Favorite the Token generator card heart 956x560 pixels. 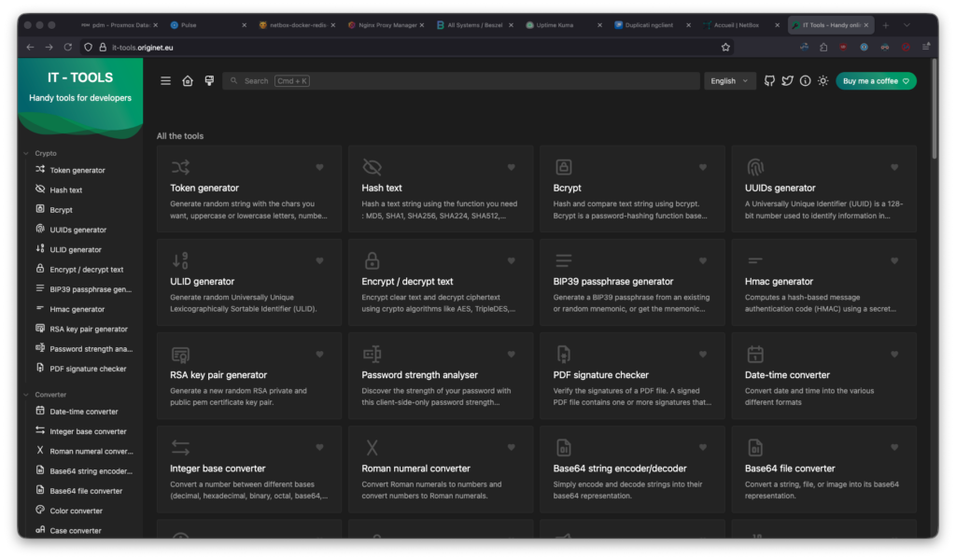(x=319, y=168)
